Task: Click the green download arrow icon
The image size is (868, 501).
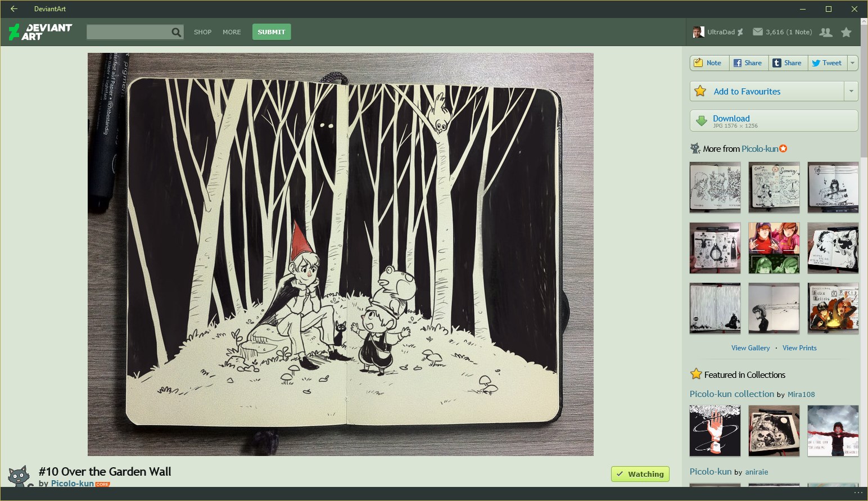Action: pyautogui.click(x=702, y=121)
